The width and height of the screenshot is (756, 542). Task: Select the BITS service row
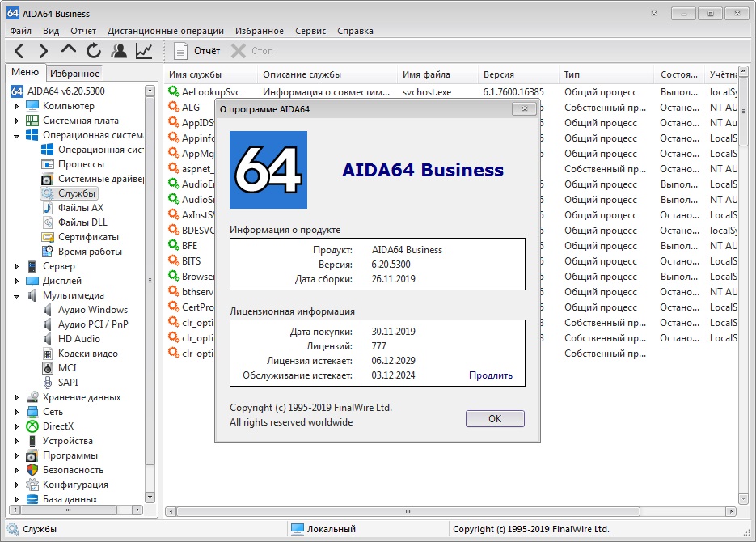pyautogui.click(x=191, y=260)
